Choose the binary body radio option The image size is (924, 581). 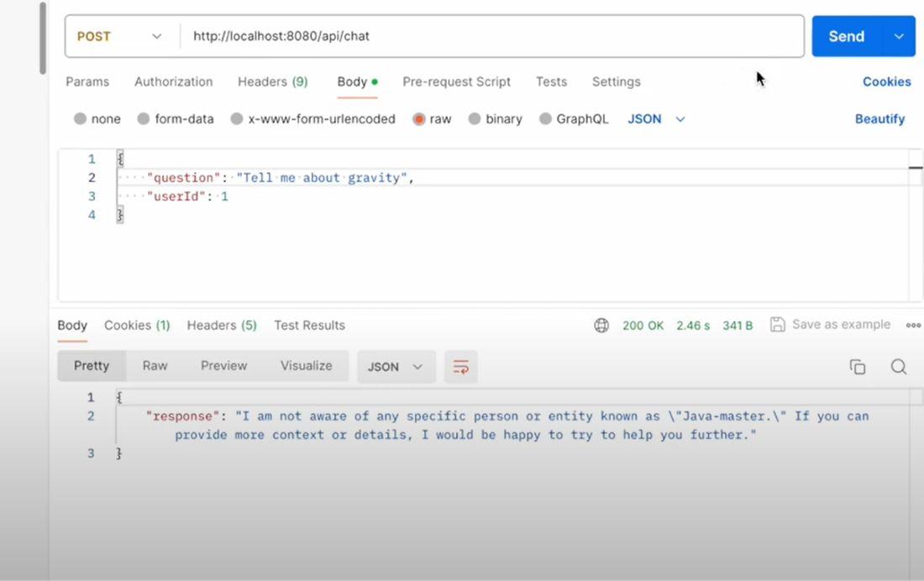point(475,119)
